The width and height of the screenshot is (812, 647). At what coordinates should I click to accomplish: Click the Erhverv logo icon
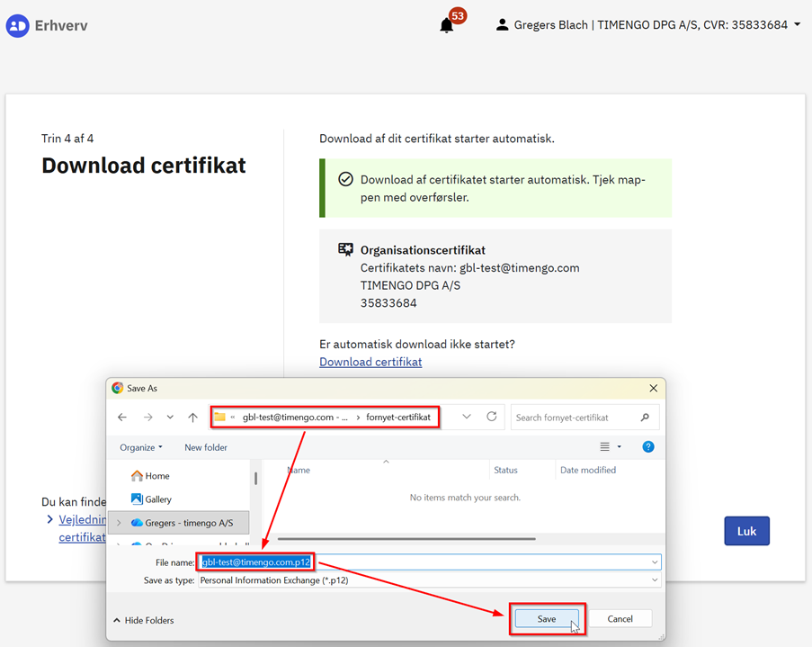tap(17, 25)
